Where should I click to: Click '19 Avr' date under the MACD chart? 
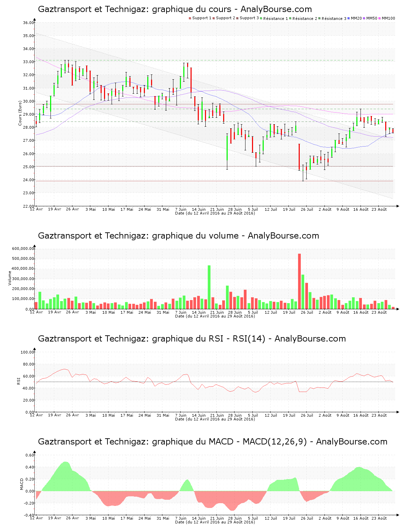[x=55, y=518]
